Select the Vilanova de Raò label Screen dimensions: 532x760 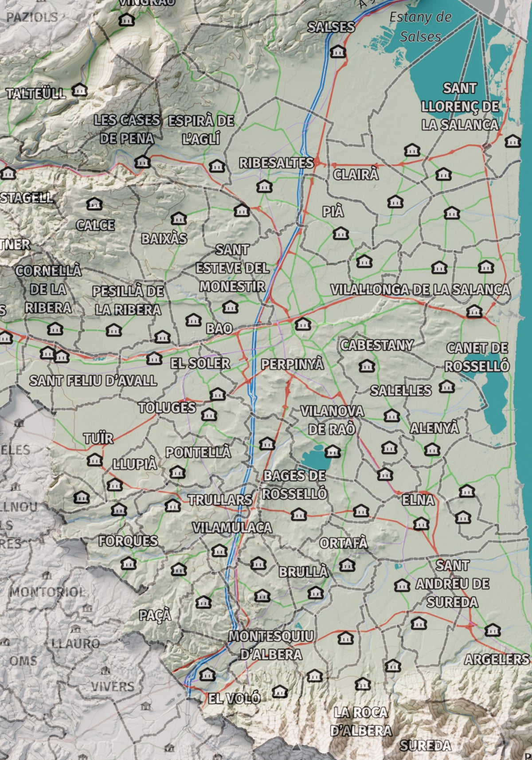(x=332, y=420)
